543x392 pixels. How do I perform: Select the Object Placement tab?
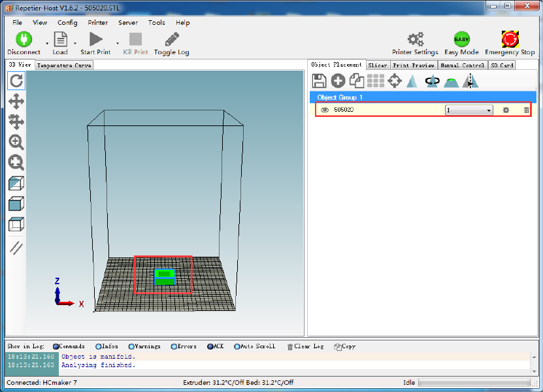pyautogui.click(x=337, y=65)
